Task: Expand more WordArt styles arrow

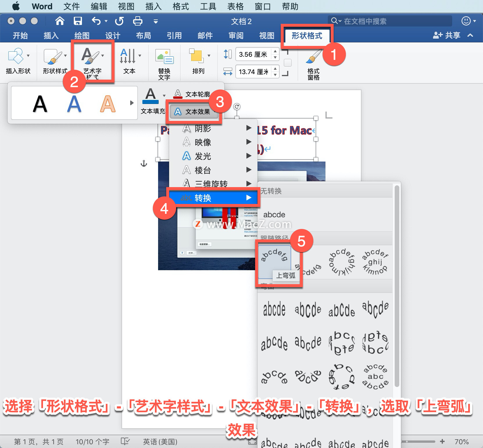Action: coord(132,103)
